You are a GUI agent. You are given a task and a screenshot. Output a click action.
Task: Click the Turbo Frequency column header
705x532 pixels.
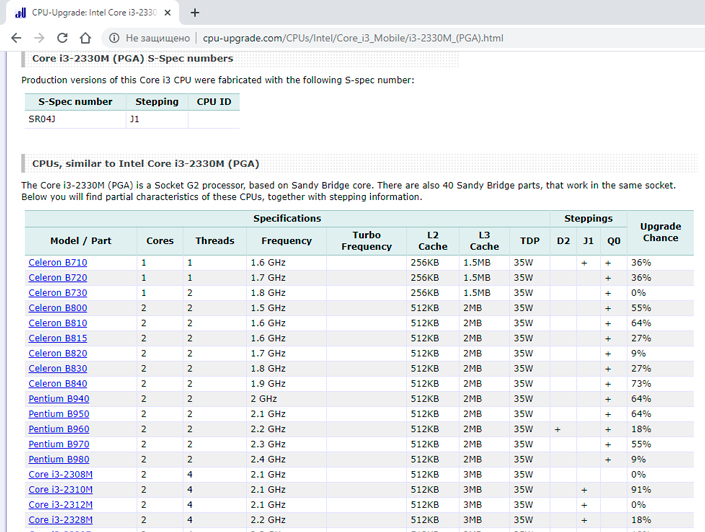coord(366,241)
